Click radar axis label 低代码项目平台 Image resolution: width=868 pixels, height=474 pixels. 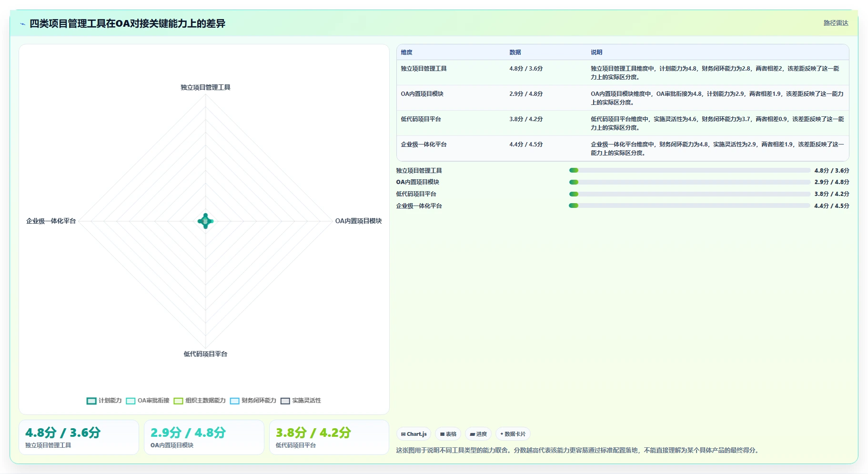click(x=205, y=354)
